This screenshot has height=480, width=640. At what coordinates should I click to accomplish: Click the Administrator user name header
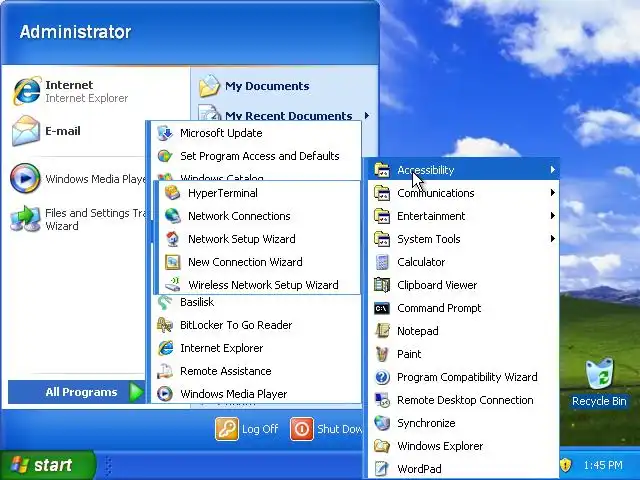tap(76, 32)
